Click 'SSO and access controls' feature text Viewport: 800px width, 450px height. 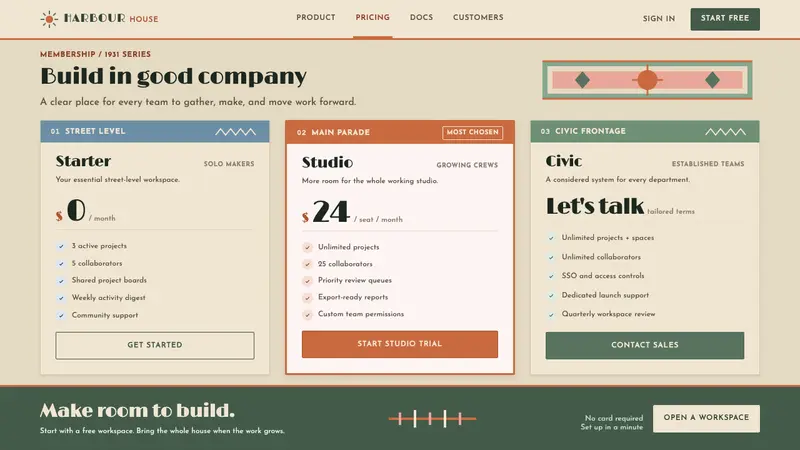coord(603,276)
